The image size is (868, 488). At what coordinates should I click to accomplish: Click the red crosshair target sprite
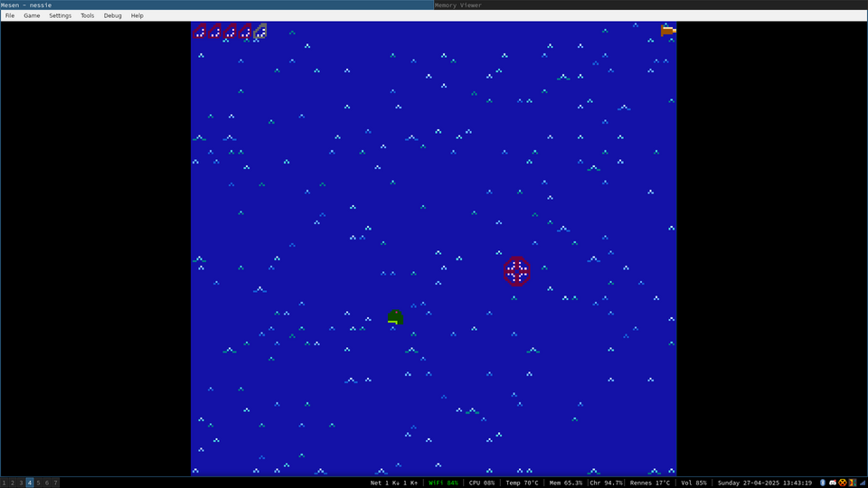[x=516, y=271]
